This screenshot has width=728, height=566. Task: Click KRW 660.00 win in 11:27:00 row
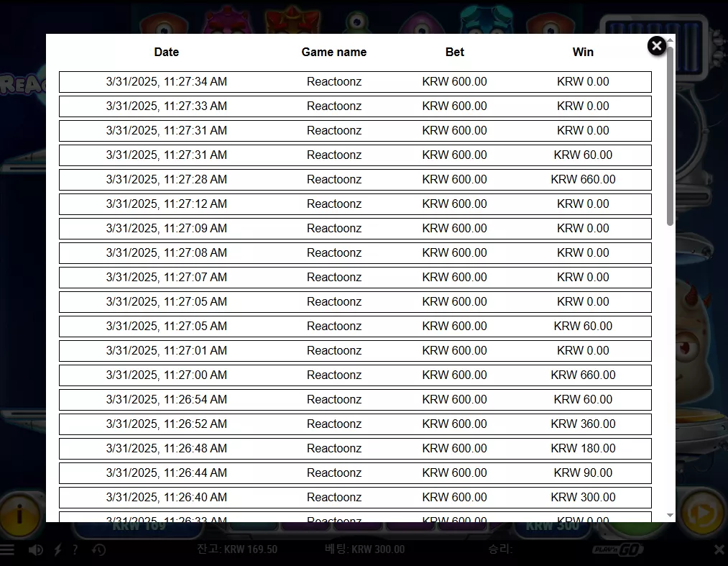tap(583, 375)
